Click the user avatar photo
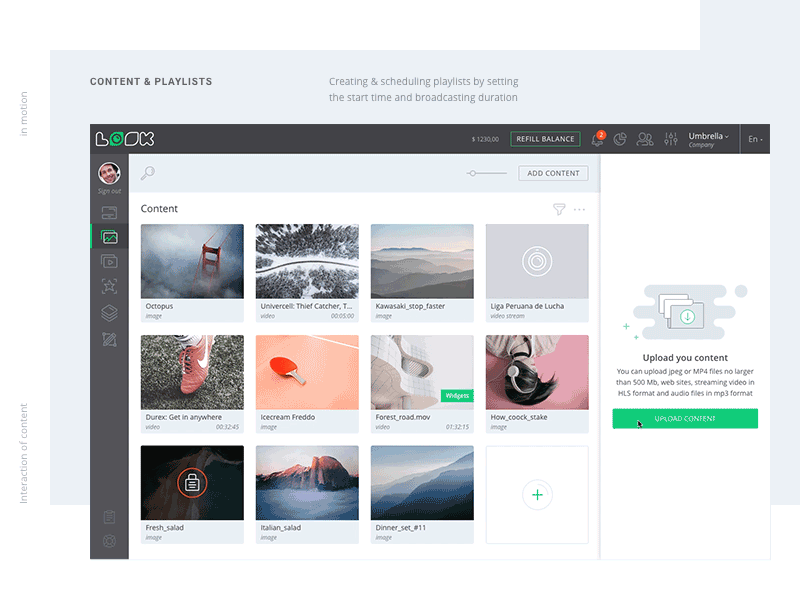This screenshot has height=600, width=800. pos(109,173)
